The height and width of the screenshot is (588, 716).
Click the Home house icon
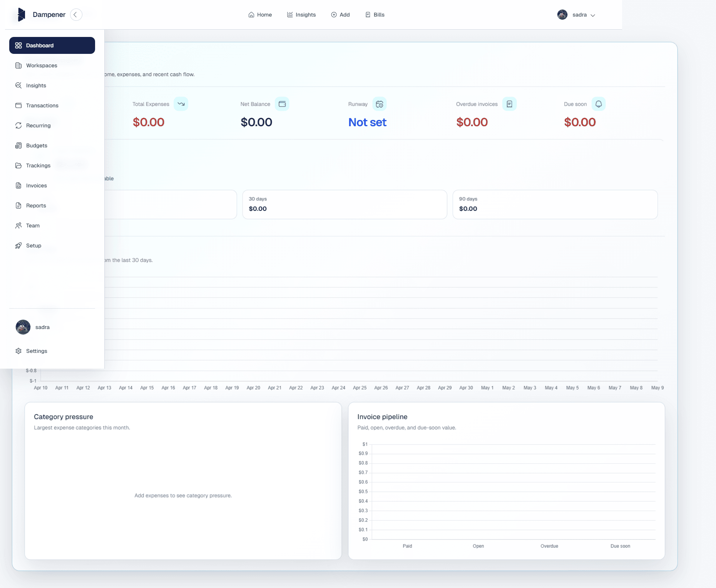[251, 15]
